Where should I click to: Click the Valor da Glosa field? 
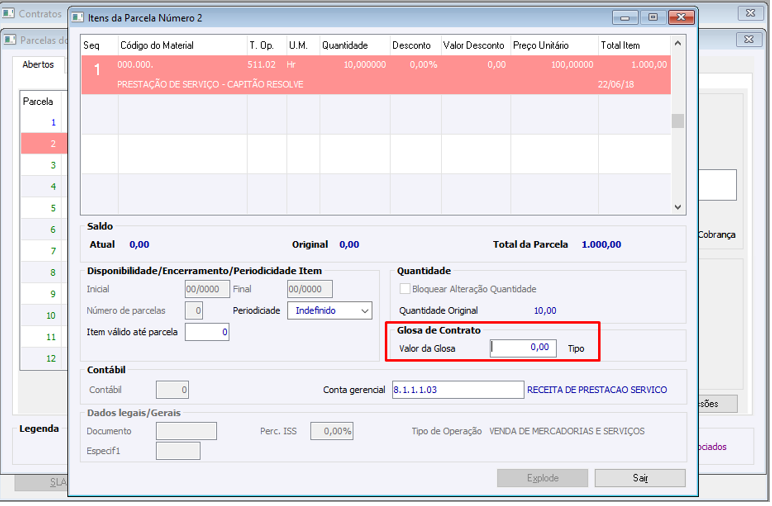pos(523,348)
